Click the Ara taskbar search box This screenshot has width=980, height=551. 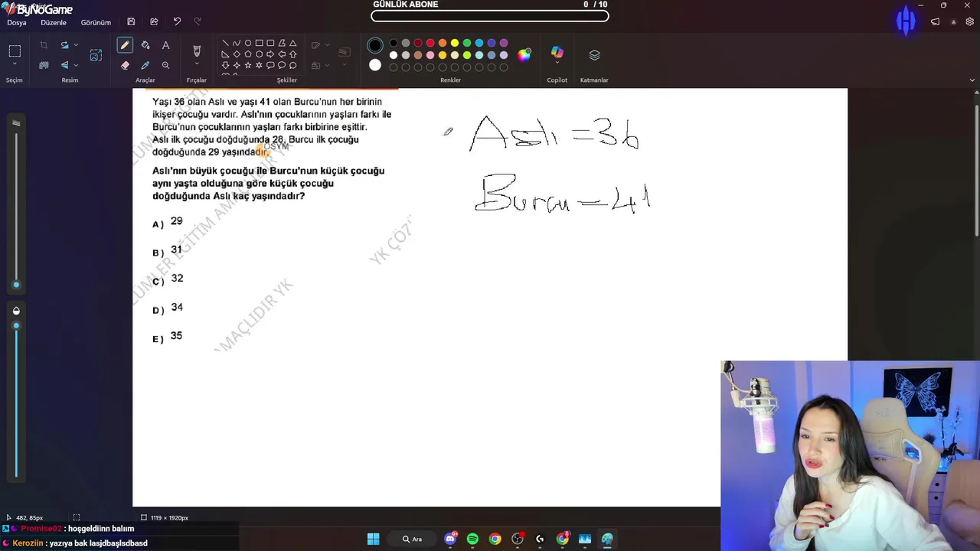(413, 539)
